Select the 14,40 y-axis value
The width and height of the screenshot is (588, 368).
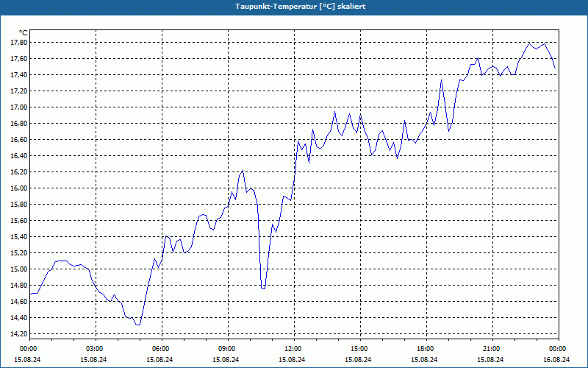tap(18, 318)
